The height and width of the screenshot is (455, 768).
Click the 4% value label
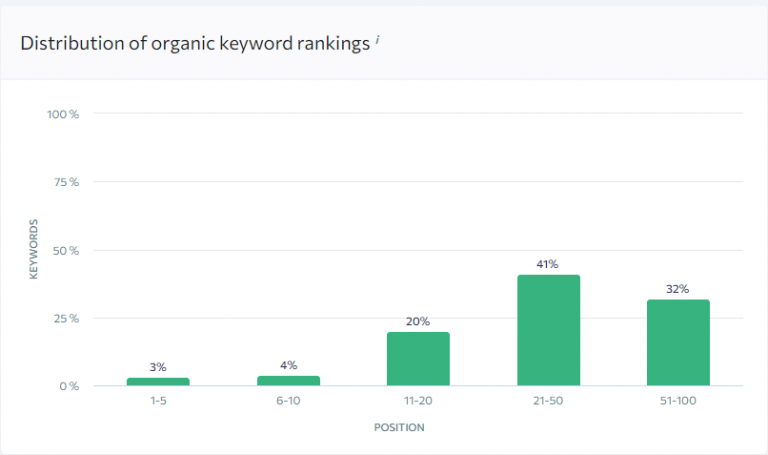click(288, 365)
